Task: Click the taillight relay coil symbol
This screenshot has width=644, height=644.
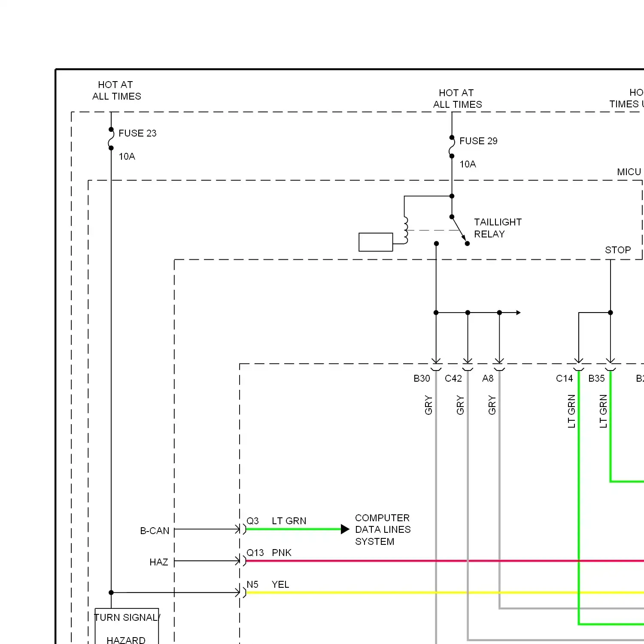Action: pyautogui.click(x=406, y=230)
